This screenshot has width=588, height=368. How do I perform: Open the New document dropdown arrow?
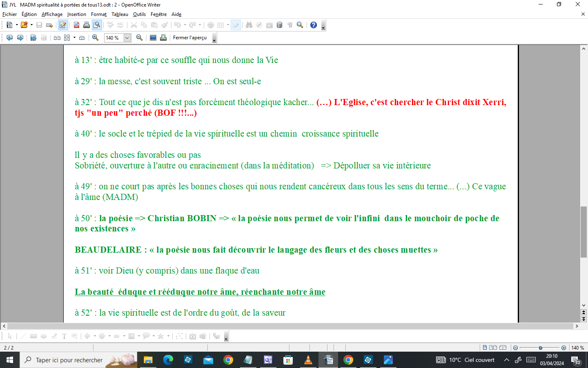[17, 25]
